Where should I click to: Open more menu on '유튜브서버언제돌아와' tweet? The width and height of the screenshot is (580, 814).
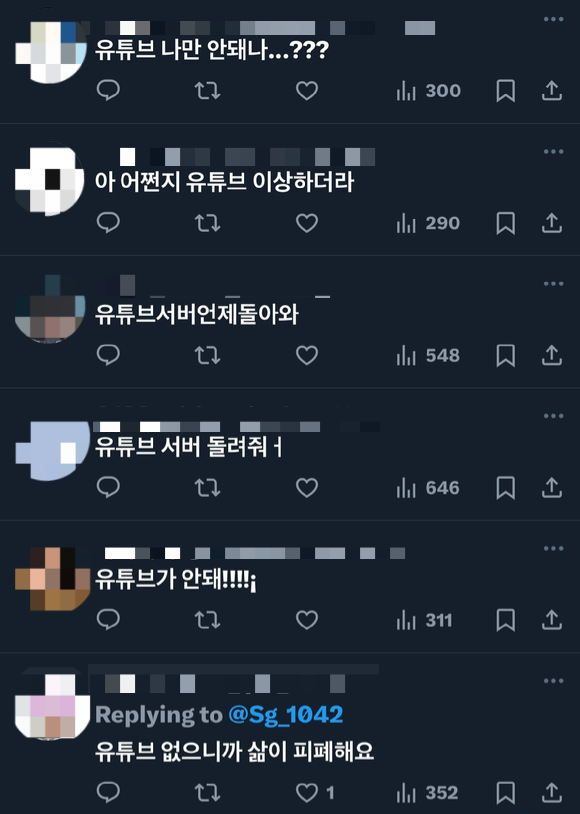click(x=554, y=283)
